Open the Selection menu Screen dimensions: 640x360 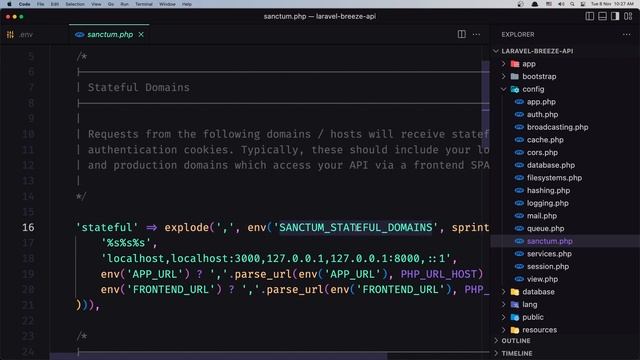tap(75, 4)
